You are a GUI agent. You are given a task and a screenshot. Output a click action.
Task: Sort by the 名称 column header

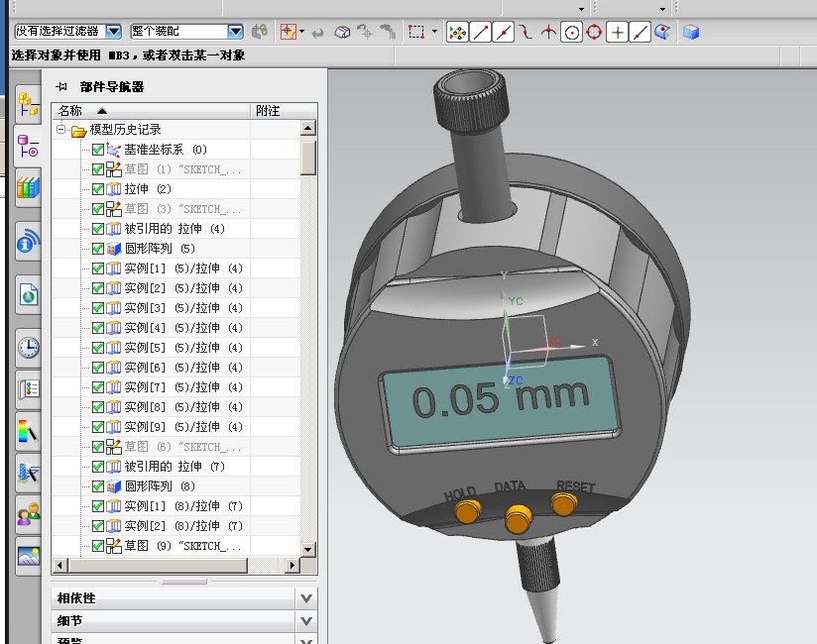click(71, 111)
